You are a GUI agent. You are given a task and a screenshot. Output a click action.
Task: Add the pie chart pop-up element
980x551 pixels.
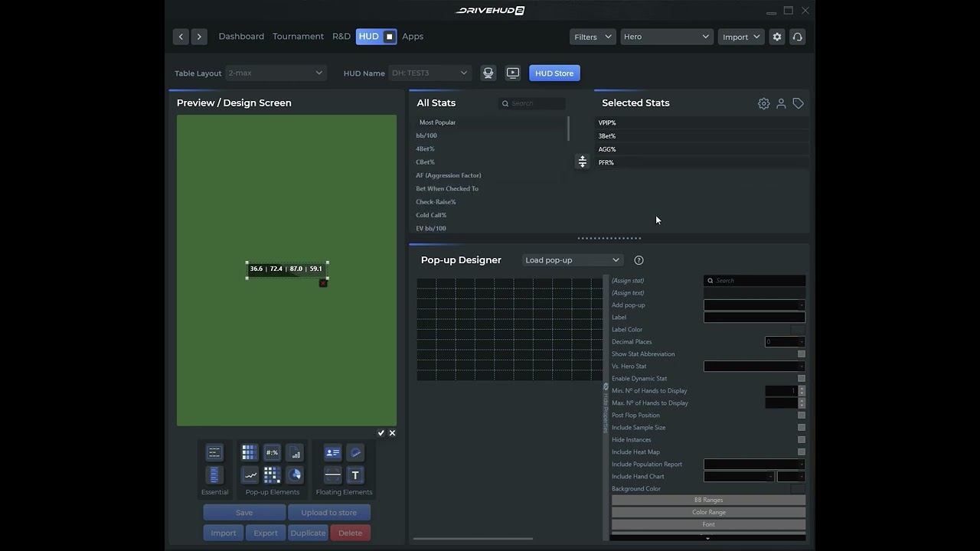pyautogui.click(x=296, y=475)
